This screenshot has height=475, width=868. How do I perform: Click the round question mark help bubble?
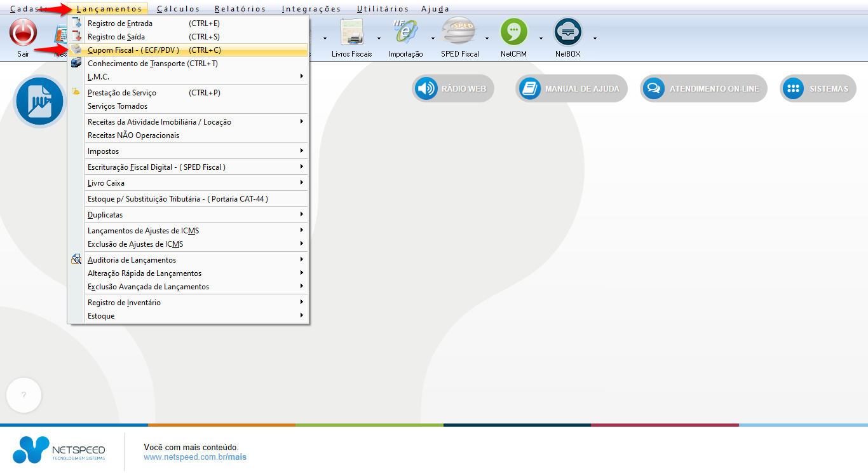point(24,395)
